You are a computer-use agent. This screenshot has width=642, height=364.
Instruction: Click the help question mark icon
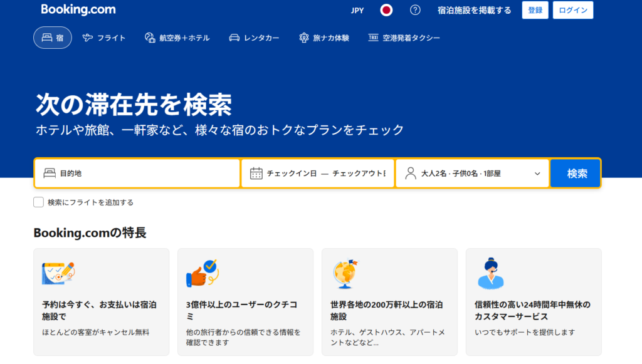point(415,10)
